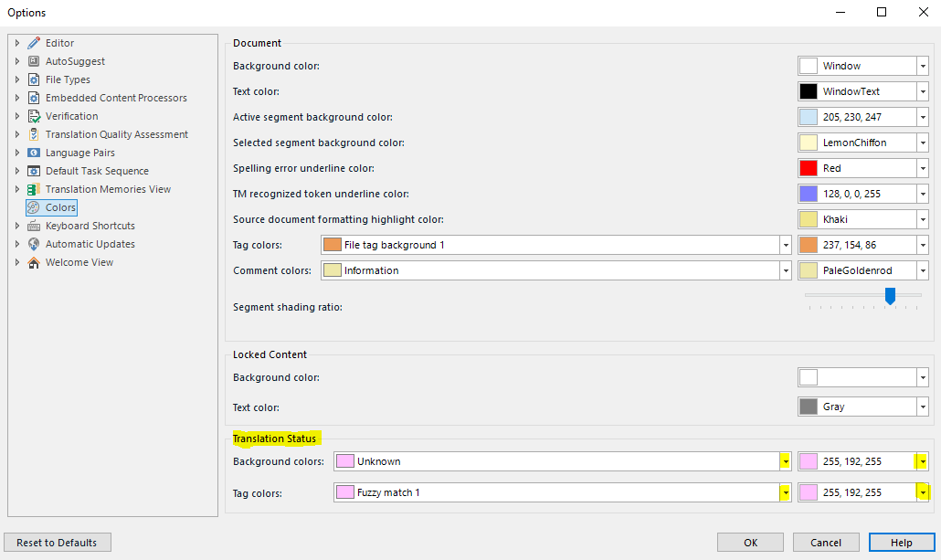This screenshot has width=941, height=560.
Task: Open Locked Content Background color dropdown
Action: click(x=923, y=377)
